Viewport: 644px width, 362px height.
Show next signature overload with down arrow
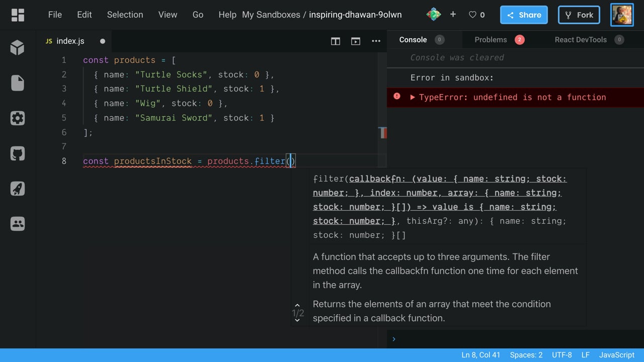(x=297, y=320)
